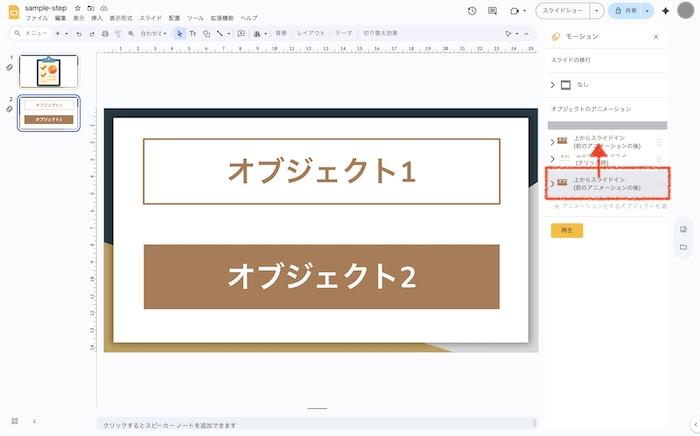Open the pointer mode dropdown arrow
Image resolution: width=700 pixels, height=436 pixels.
[517, 34]
